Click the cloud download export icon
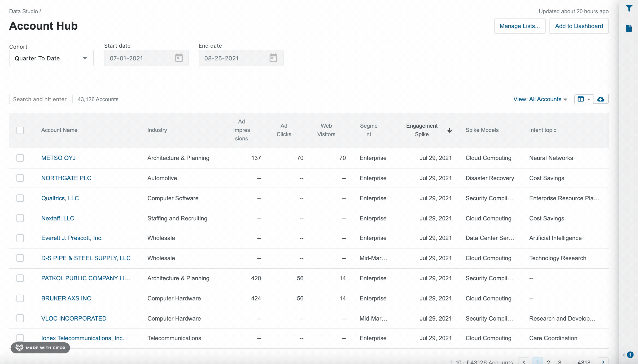This screenshot has width=638, height=364. [601, 99]
